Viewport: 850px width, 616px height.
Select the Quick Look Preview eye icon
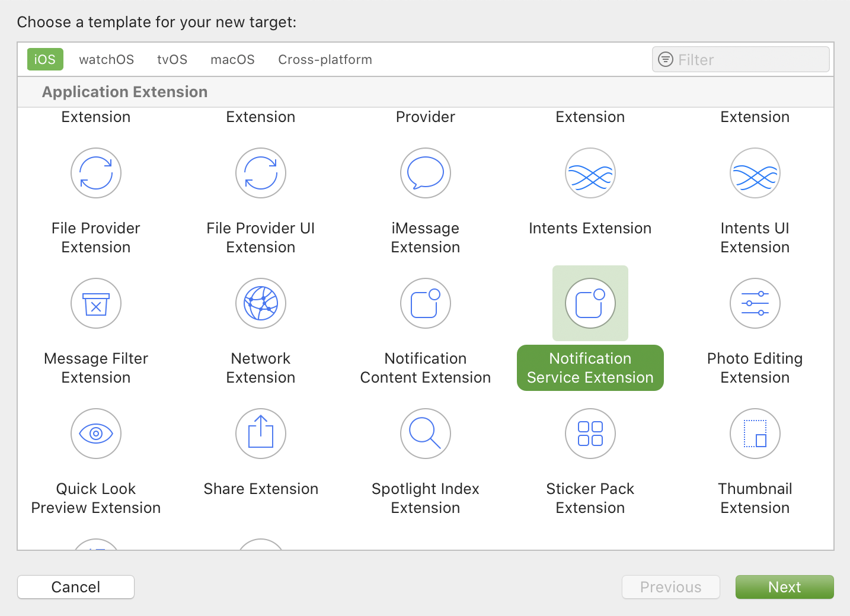[96, 434]
